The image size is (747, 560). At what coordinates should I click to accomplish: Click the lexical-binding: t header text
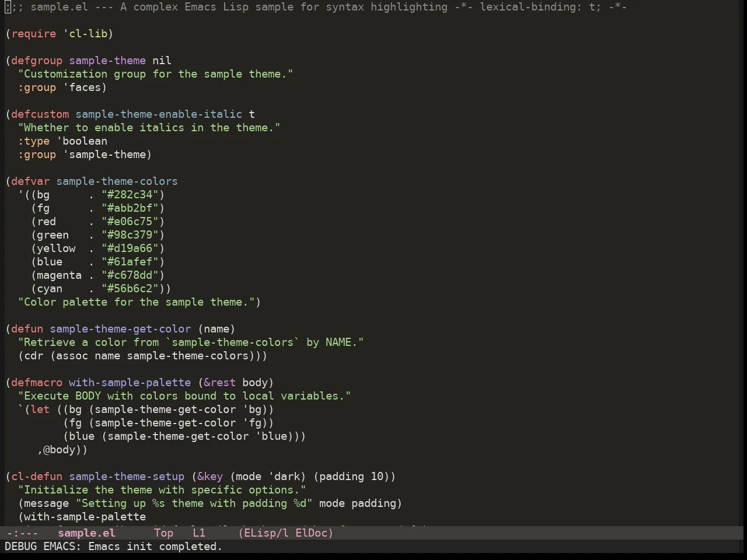[x=540, y=7]
